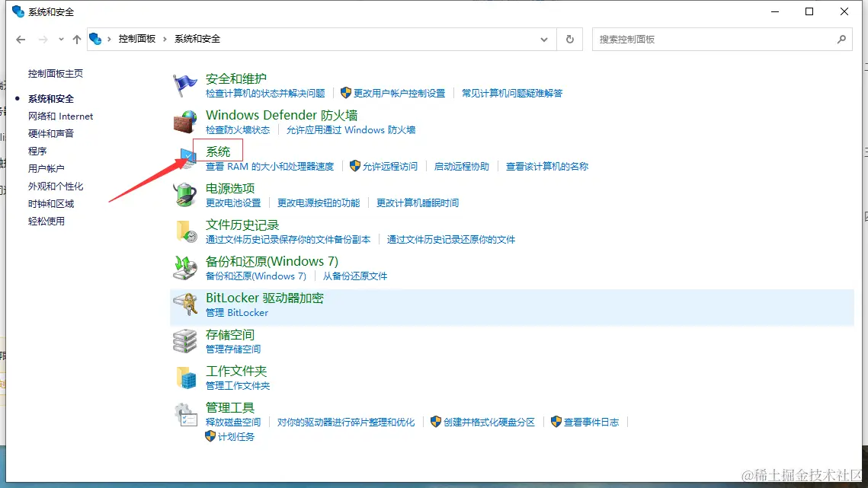868x488 pixels.
Task: Select 系统和安全 in the breadcrumb path
Action: [x=197, y=39]
